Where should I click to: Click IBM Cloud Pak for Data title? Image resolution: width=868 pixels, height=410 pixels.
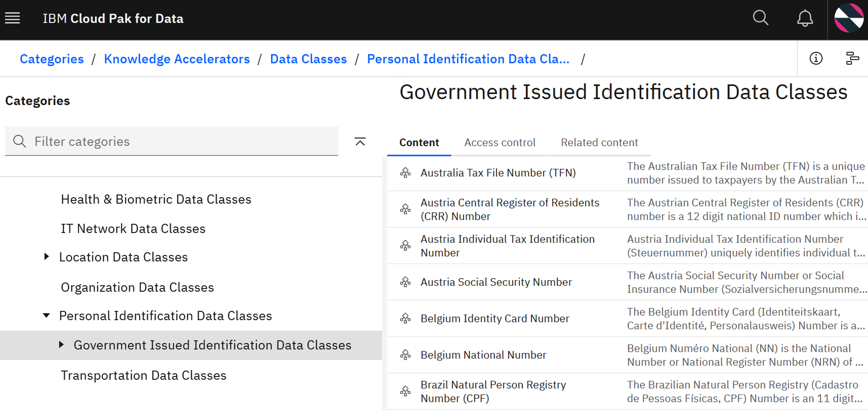(x=113, y=19)
